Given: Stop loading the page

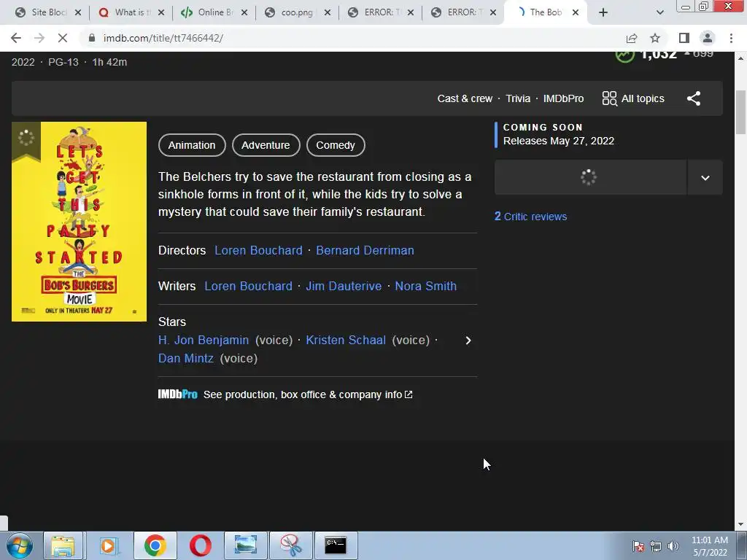Looking at the screenshot, I should click(x=63, y=38).
